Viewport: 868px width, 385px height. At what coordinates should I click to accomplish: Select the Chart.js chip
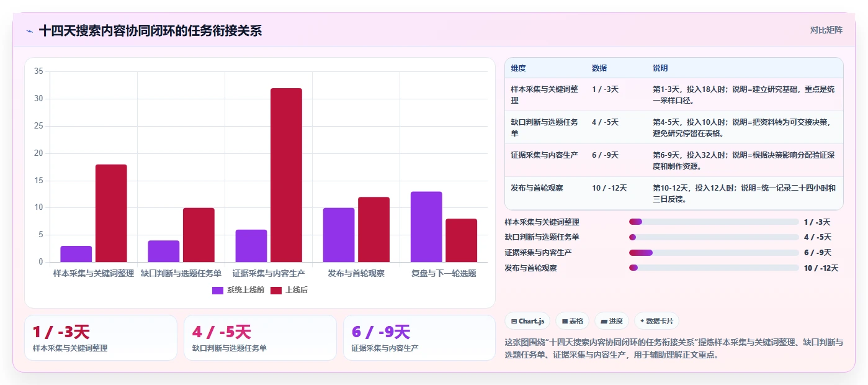pyautogui.click(x=527, y=321)
